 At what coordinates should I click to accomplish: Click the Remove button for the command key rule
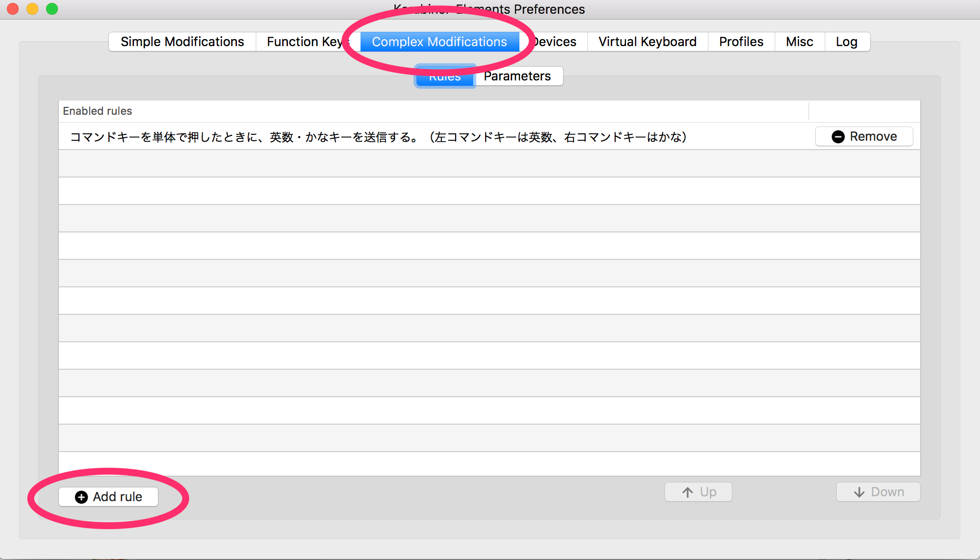[864, 136]
